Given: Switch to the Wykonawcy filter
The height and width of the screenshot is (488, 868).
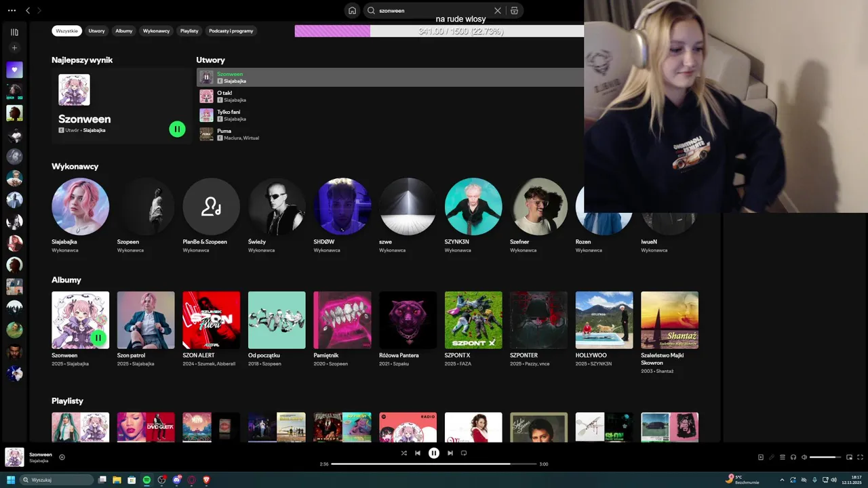Looking at the screenshot, I should tap(157, 31).
